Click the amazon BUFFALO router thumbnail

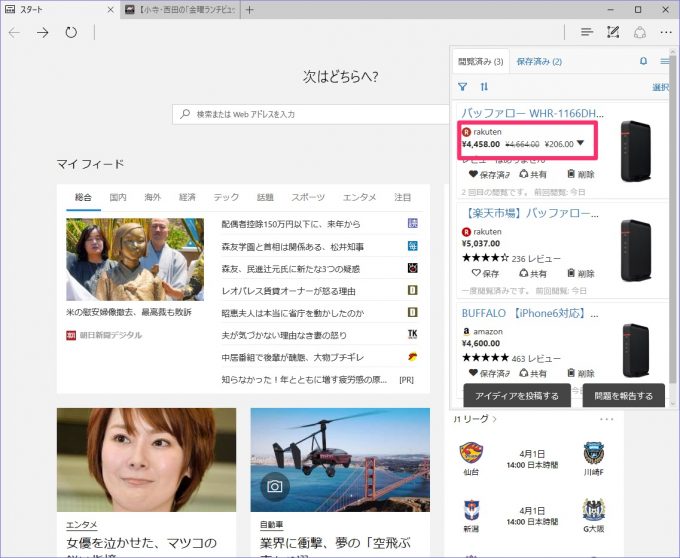click(635, 350)
